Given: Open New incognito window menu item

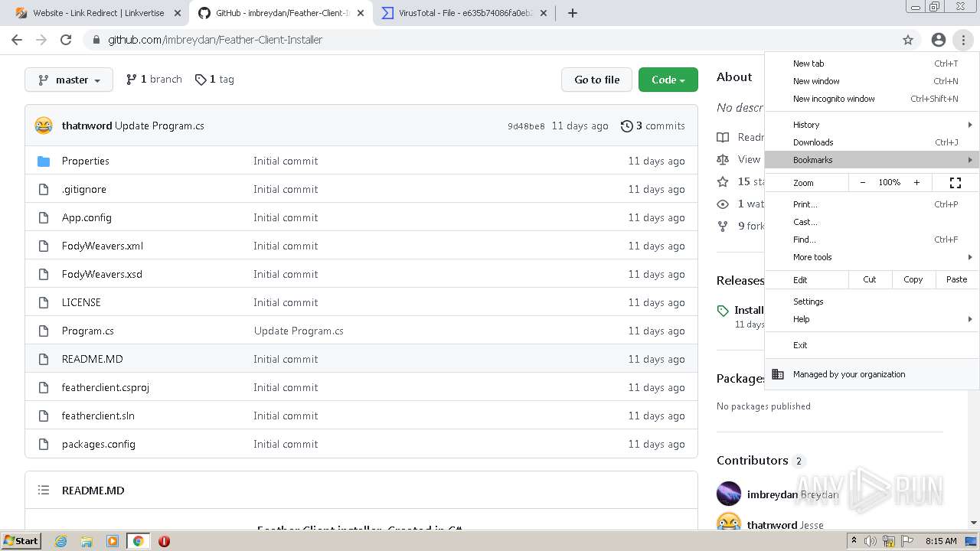Looking at the screenshot, I should click(834, 99).
